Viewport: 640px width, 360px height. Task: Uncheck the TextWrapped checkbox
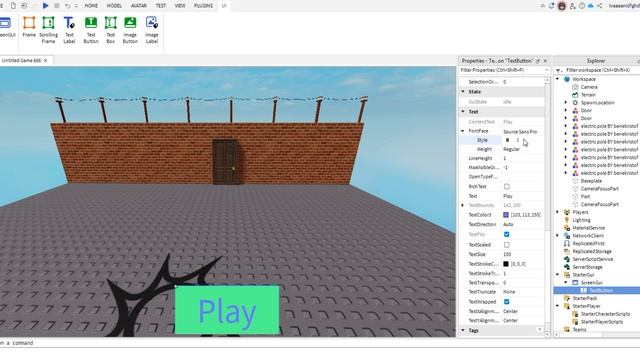(x=507, y=302)
